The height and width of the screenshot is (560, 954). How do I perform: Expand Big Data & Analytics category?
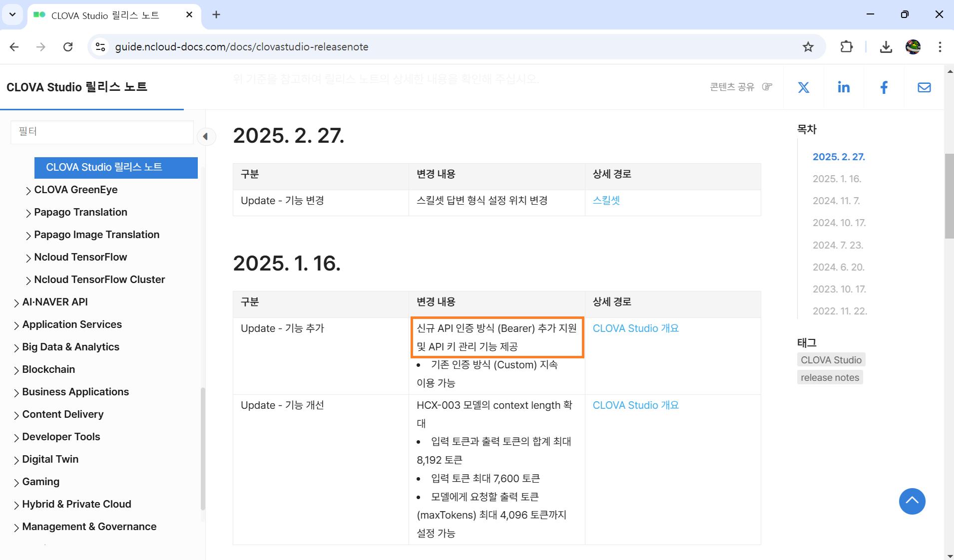point(16,347)
